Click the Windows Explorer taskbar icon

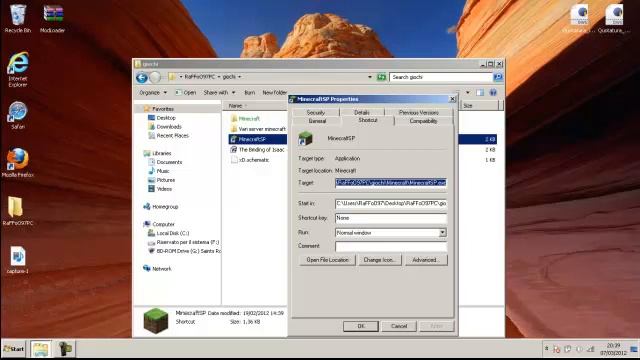pyautogui.click(x=41, y=349)
